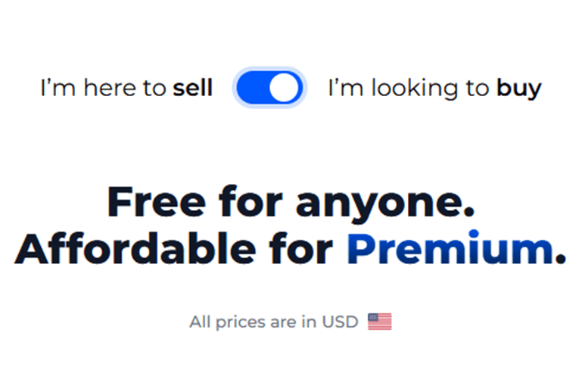Select the "I'm here to sell" label
The image size is (588, 370).
coord(126,89)
